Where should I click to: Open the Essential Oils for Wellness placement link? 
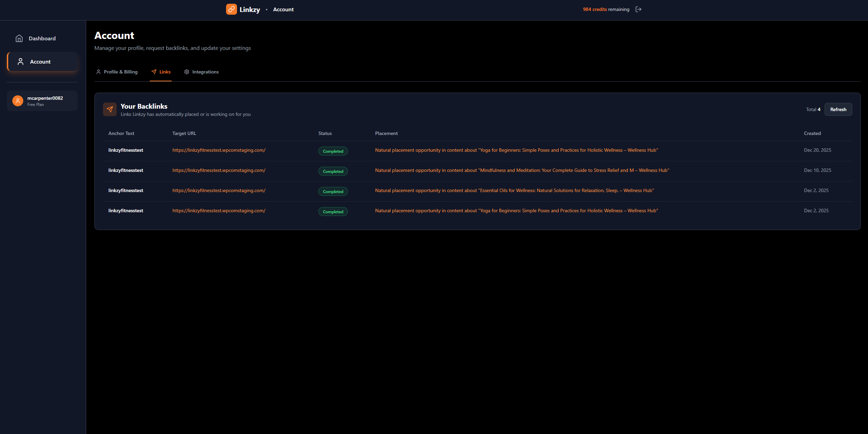click(514, 190)
